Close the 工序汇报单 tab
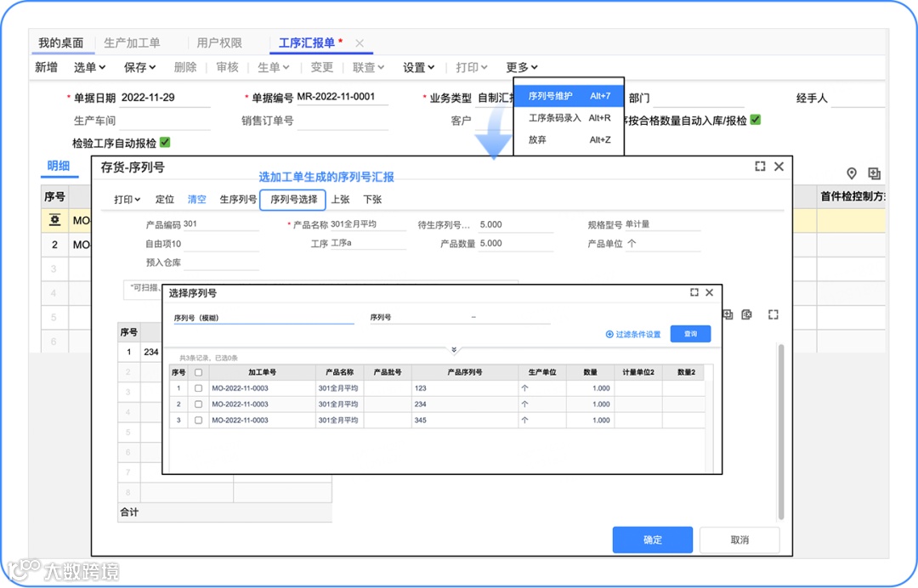 pos(360,43)
